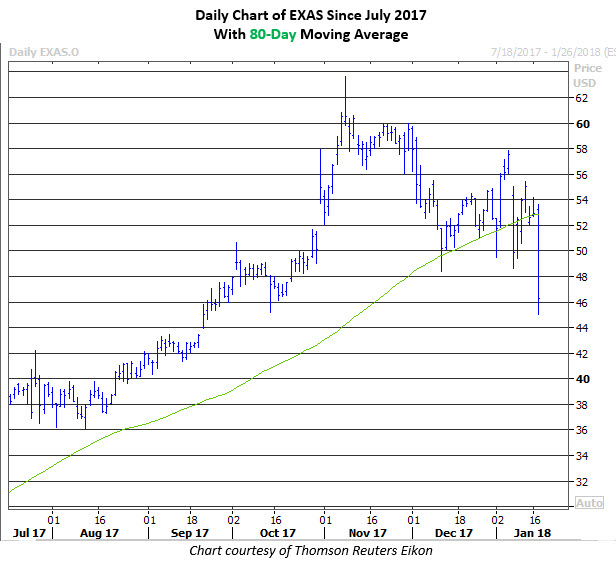Click the bold 60 price axis value
The width and height of the screenshot is (616, 563).
(x=583, y=124)
